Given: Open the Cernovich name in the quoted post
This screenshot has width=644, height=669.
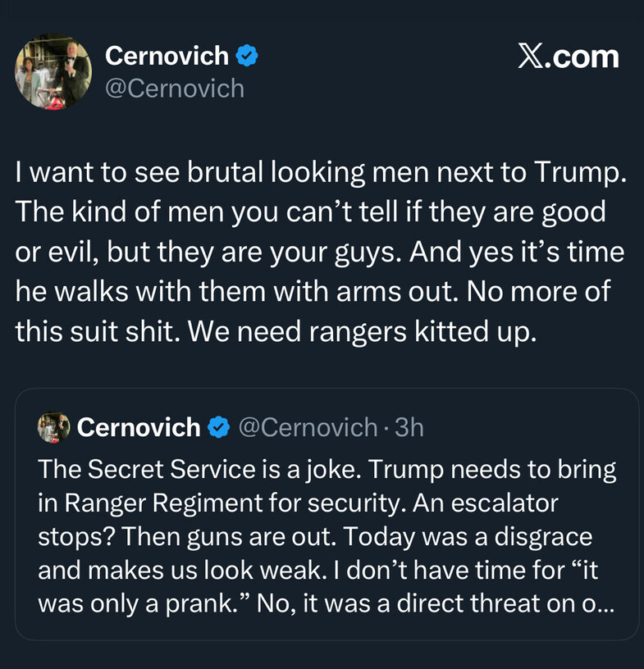Looking at the screenshot, I should point(139,427).
